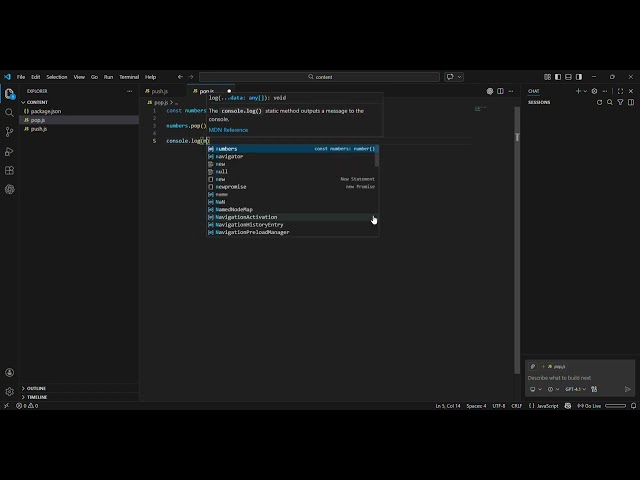Open Source Control view
Image resolution: width=640 pixels, height=480 pixels.
9,131
